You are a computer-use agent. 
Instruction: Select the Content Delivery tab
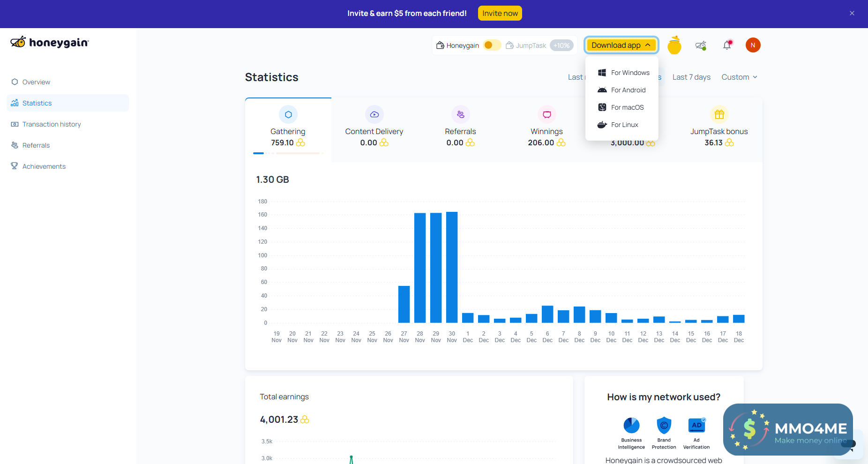(x=374, y=130)
